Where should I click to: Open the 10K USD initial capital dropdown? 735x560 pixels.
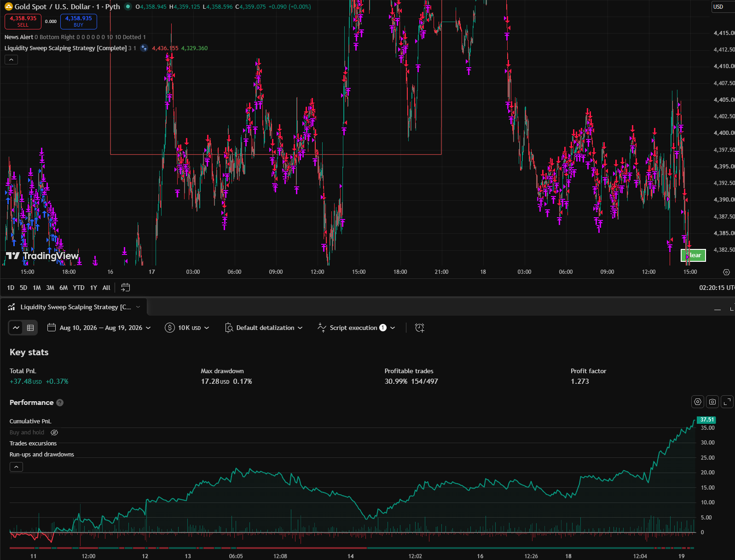[187, 328]
